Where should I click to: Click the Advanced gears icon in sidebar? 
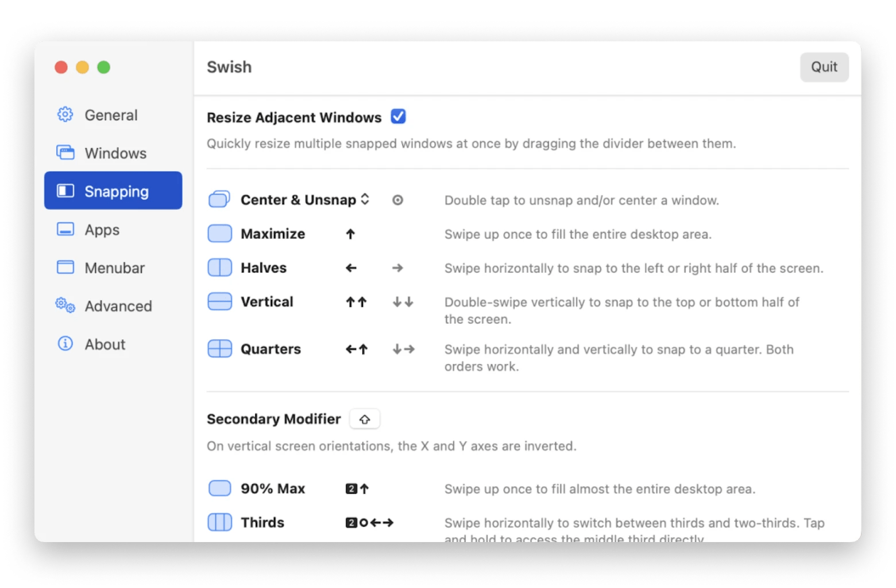tap(65, 306)
